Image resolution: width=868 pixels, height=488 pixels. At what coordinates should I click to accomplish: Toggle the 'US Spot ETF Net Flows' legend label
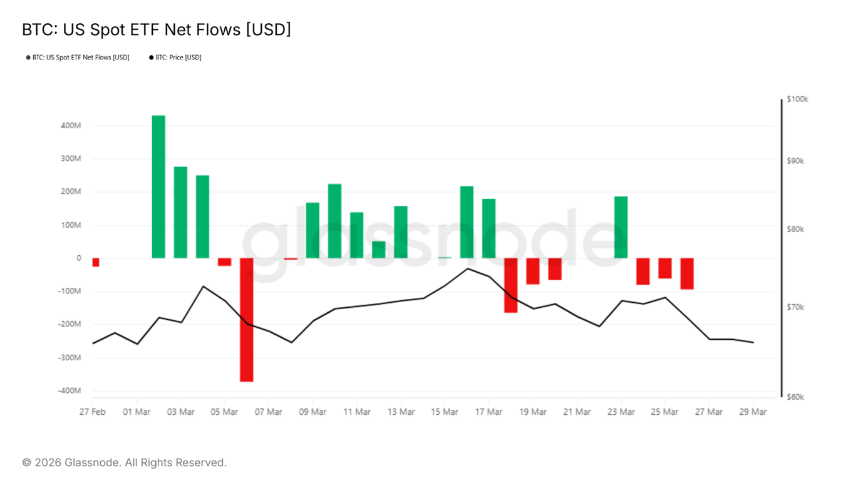pyautogui.click(x=81, y=58)
